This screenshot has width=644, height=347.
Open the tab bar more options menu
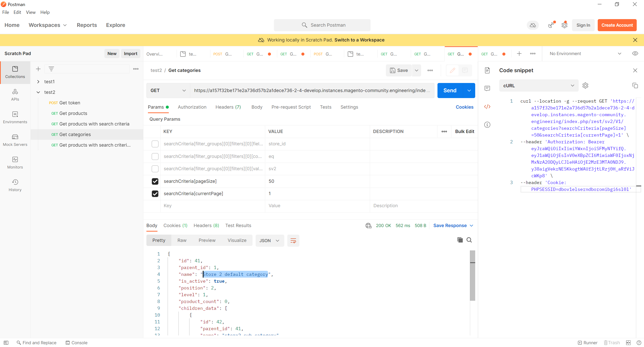point(533,54)
